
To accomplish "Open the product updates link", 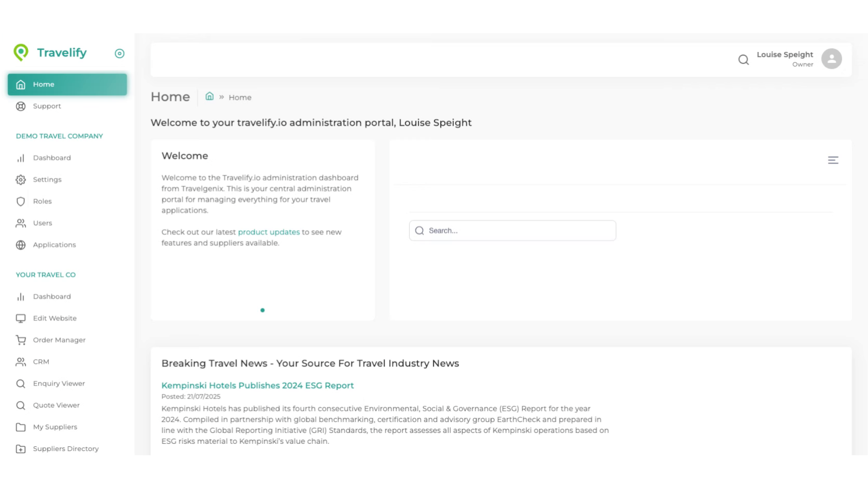I will (269, 232).
